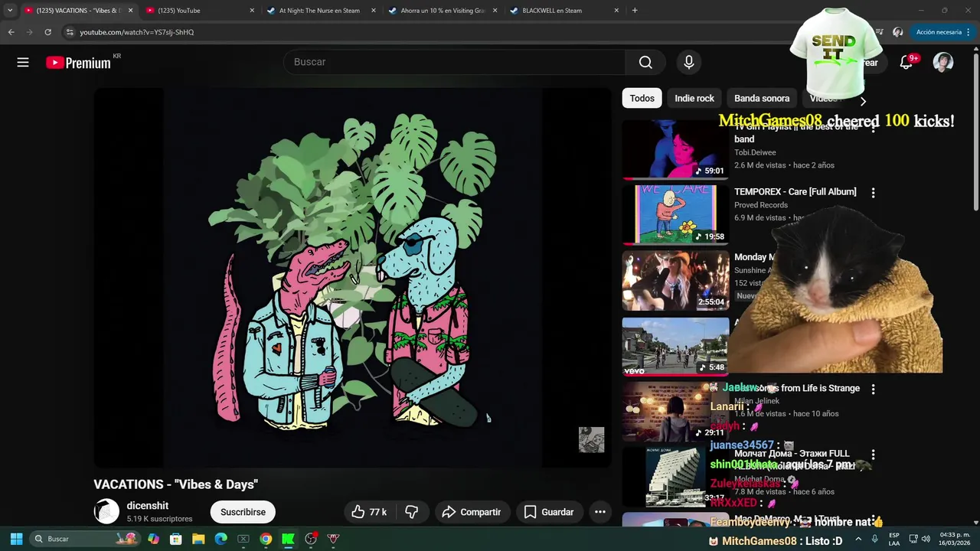Open options for Life is Strange video
This screenshot has width=980, height=551.
(x=873, y=389)
